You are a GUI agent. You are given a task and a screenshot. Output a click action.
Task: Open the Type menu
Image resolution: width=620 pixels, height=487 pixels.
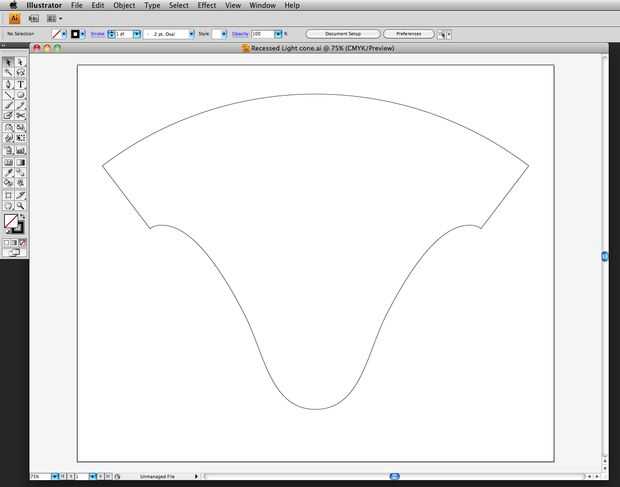coord(152,5)
